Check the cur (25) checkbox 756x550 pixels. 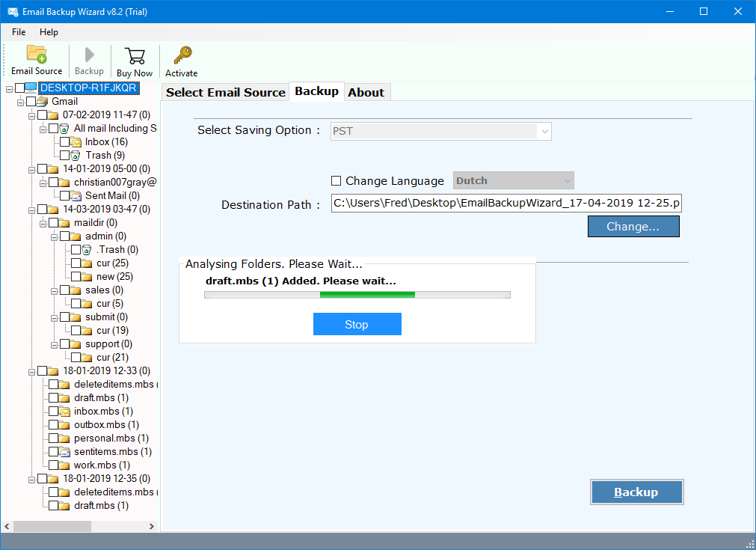pyautogui.click(x=76, y=263)
